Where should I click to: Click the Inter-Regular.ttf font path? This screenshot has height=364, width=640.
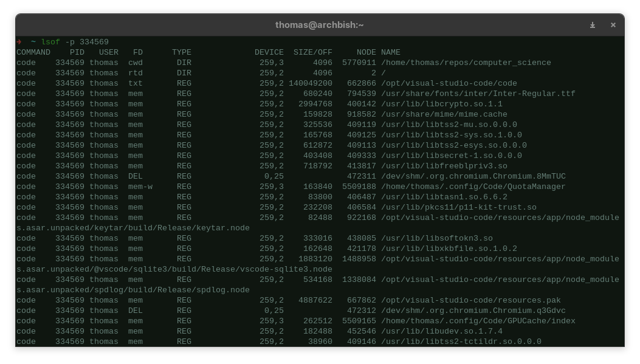coord(478,94)
